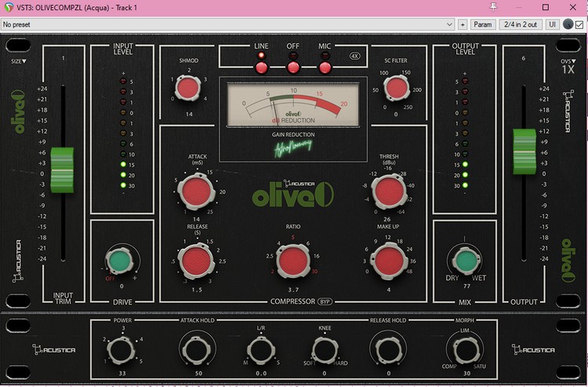The height and width of the screenshot is (387, 588).
Task: Click the 2/4 in 2 out button
Action: 521,24
